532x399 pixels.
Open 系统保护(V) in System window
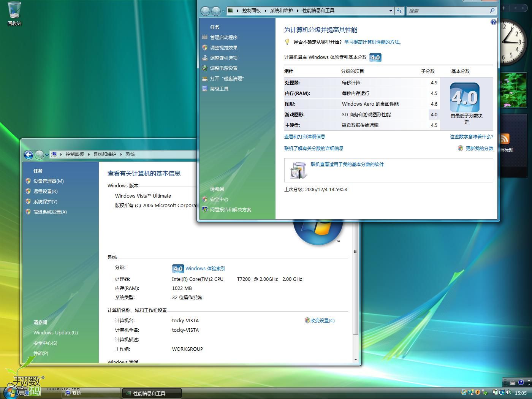(45, 201)
